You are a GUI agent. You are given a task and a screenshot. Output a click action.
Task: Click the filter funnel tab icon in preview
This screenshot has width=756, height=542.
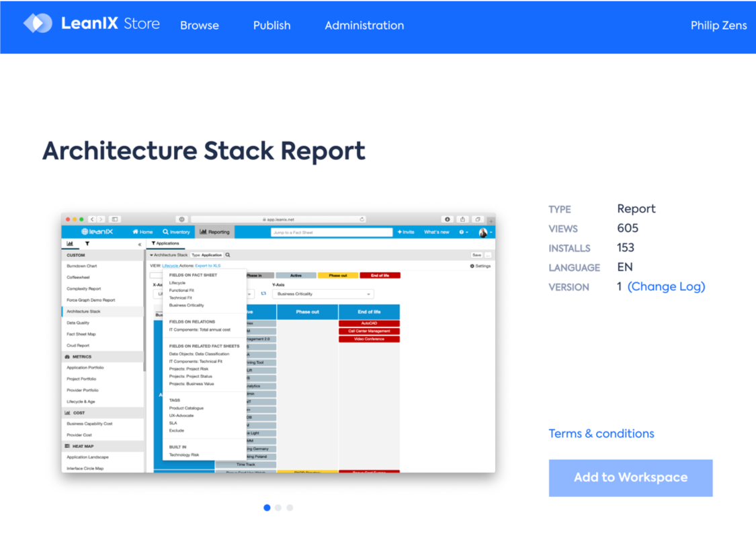[87, 243]
